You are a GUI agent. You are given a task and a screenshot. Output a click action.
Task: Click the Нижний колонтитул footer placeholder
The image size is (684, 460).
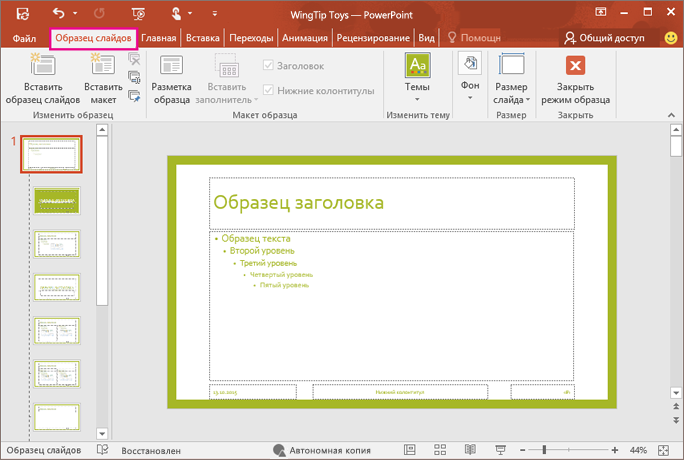[x=400, y=392]
